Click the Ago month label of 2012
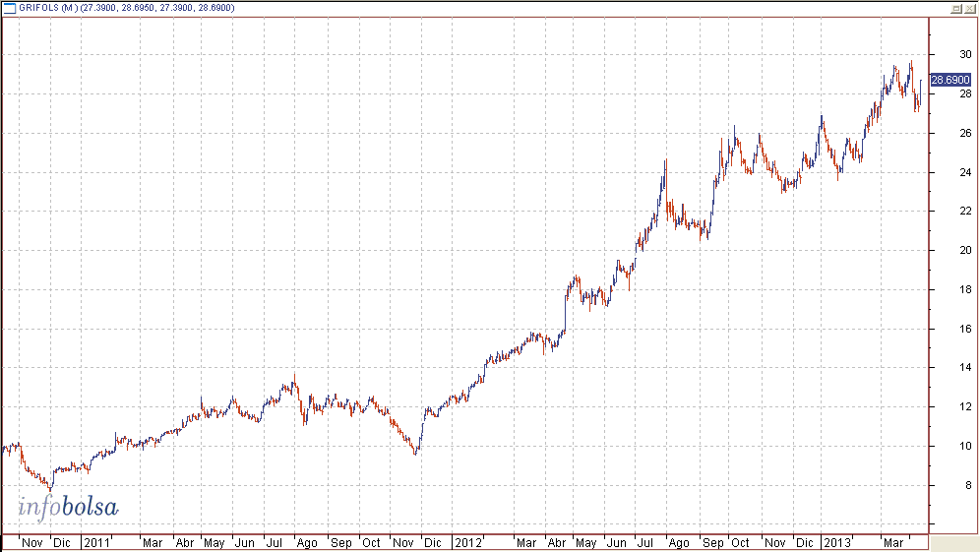Viewport: 980px width, 552px height. coord(679,542)
